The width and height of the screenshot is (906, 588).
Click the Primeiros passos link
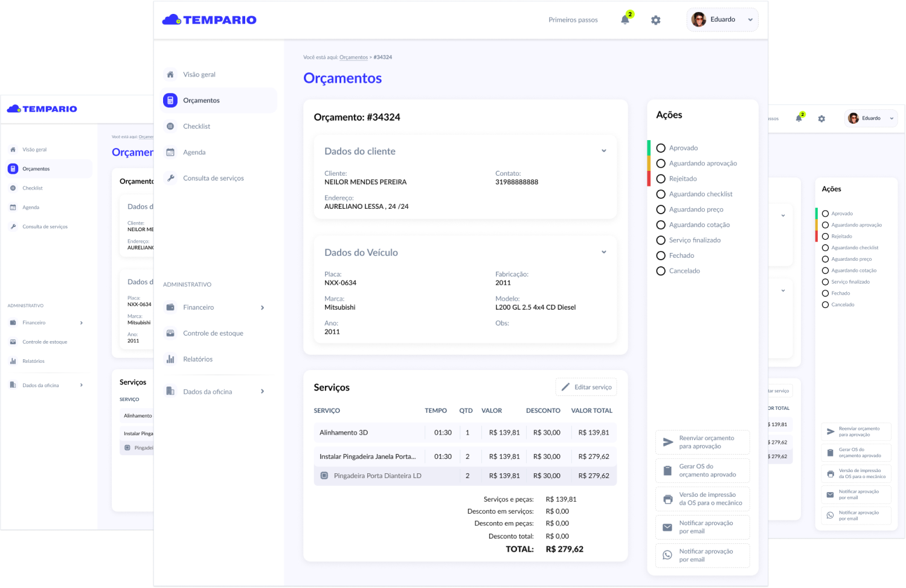tap(573, 20)
